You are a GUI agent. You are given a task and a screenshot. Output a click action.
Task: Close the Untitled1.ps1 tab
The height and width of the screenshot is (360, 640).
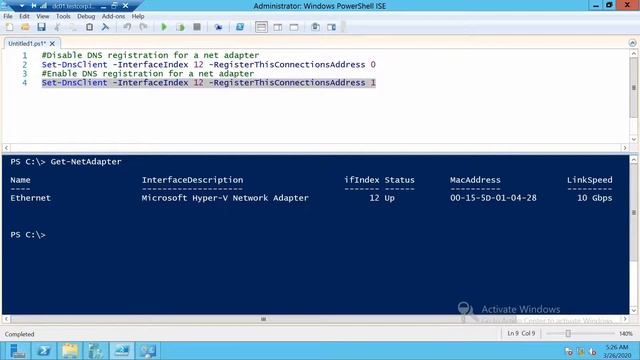click(x=52, y=43)
